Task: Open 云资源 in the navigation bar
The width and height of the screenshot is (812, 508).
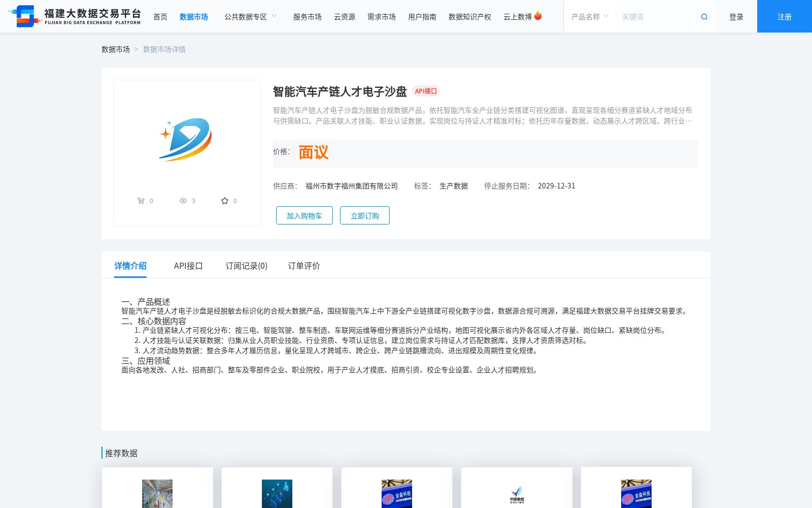Action: tap(345, 17)
